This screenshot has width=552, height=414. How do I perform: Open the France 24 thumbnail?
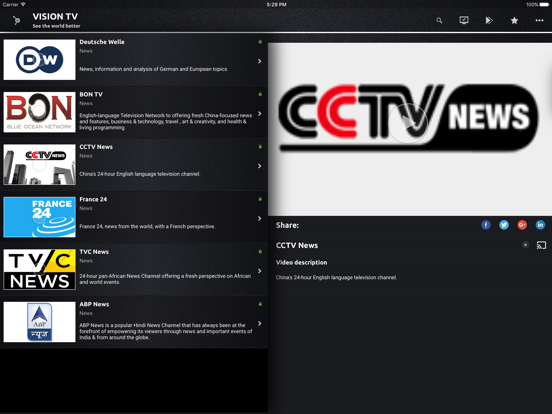coord(39,217)
